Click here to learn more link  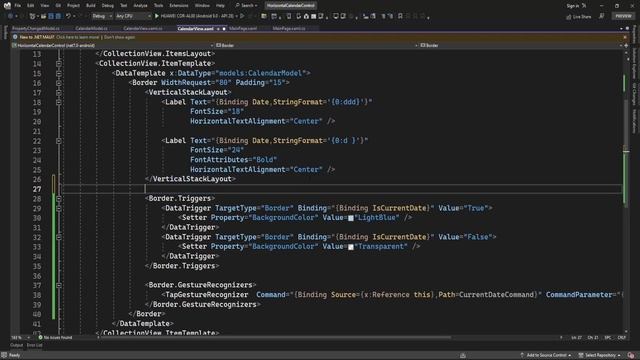[78, 37]
